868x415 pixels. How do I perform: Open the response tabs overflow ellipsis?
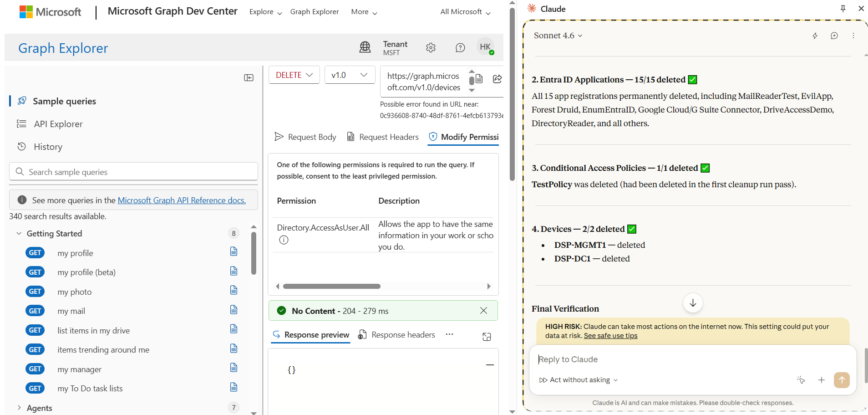coord(450,334)
